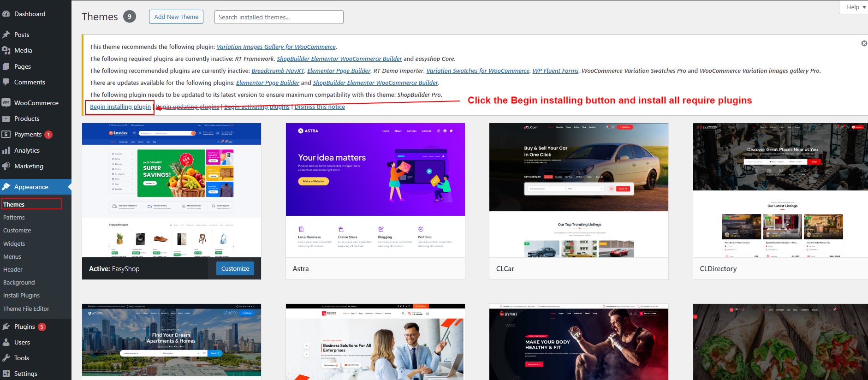Select the Pages icon in sidebar

coord(6,66)
